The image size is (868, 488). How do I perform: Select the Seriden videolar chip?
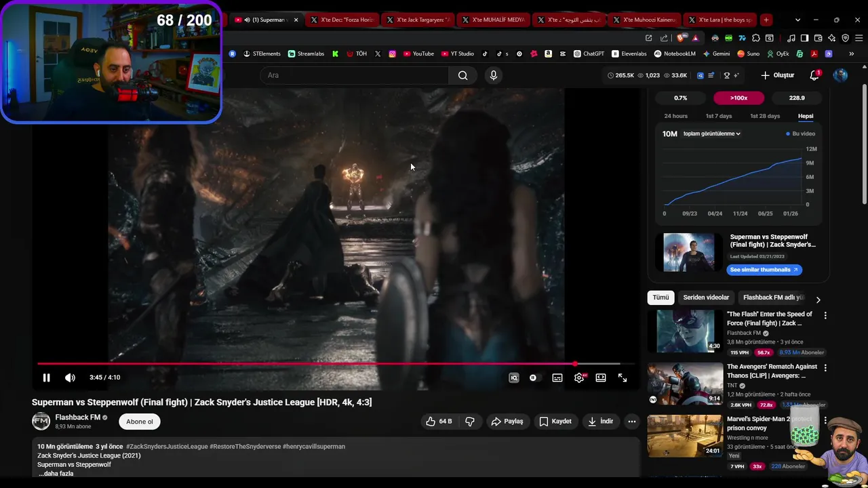706,298
